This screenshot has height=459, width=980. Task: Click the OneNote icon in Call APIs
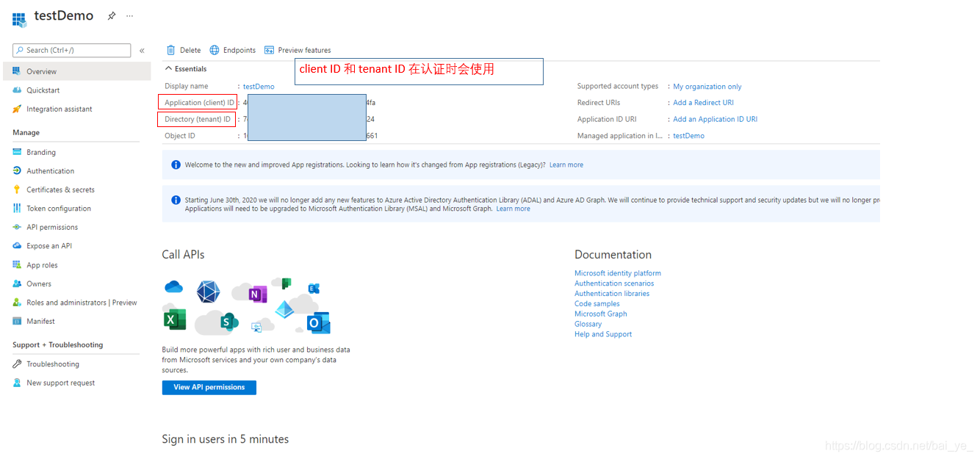pyautogui.click(x=256, y=294)
